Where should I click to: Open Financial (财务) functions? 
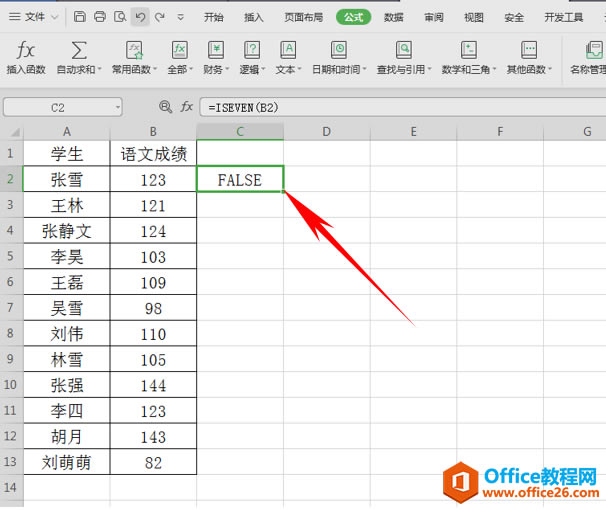pyautogui.click(x=216, y=58)
